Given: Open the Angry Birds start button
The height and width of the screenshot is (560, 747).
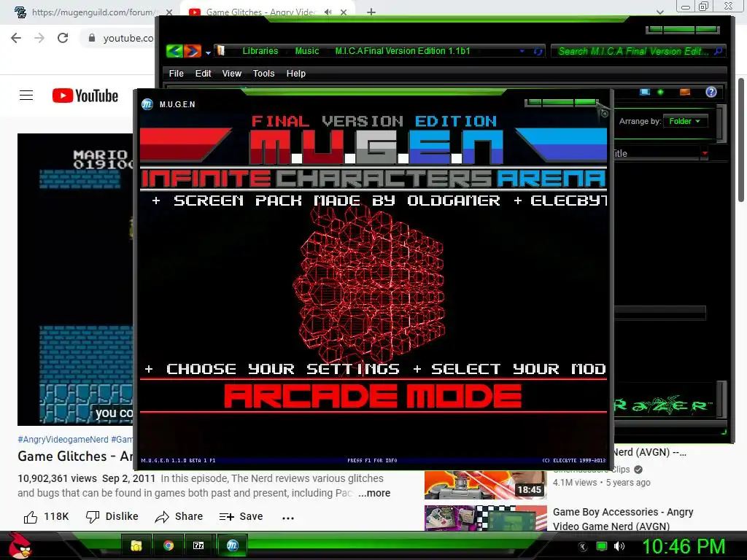Looking at the screenshot, I should tap(20, 545).
